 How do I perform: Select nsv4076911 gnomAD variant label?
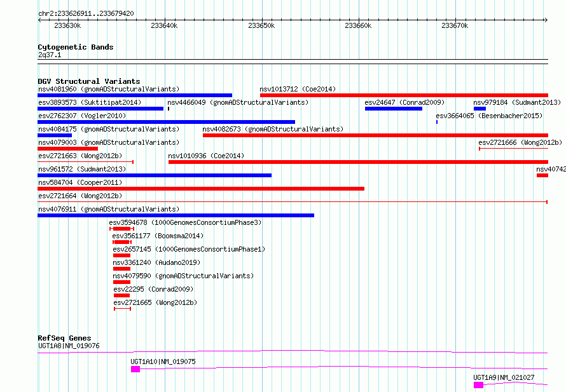click(x=109, y=209)
